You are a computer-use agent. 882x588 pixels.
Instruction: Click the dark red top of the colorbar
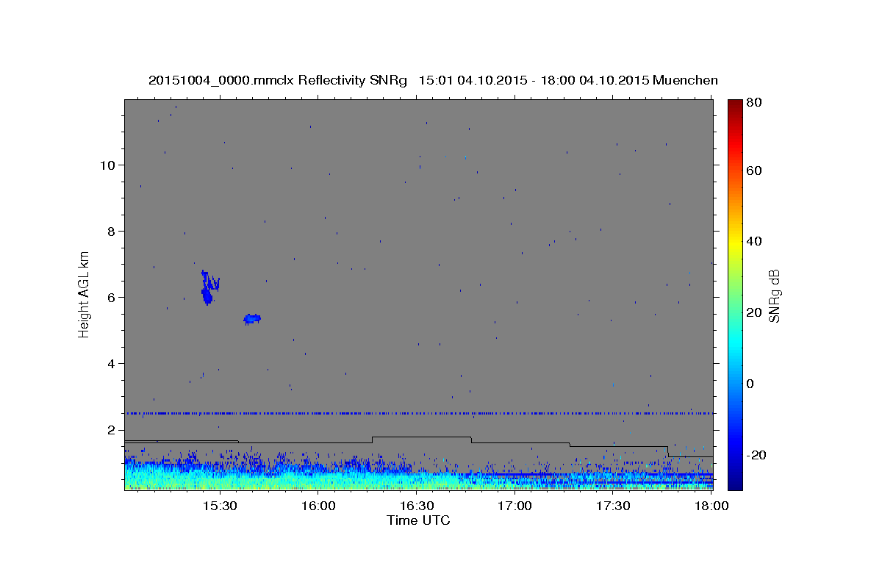[x=735, y=104]
